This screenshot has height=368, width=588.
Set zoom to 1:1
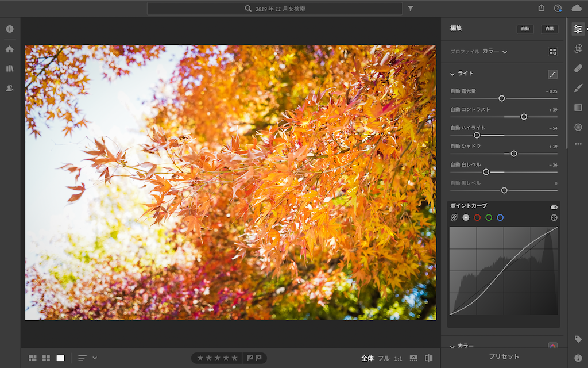tap(399, 359)
